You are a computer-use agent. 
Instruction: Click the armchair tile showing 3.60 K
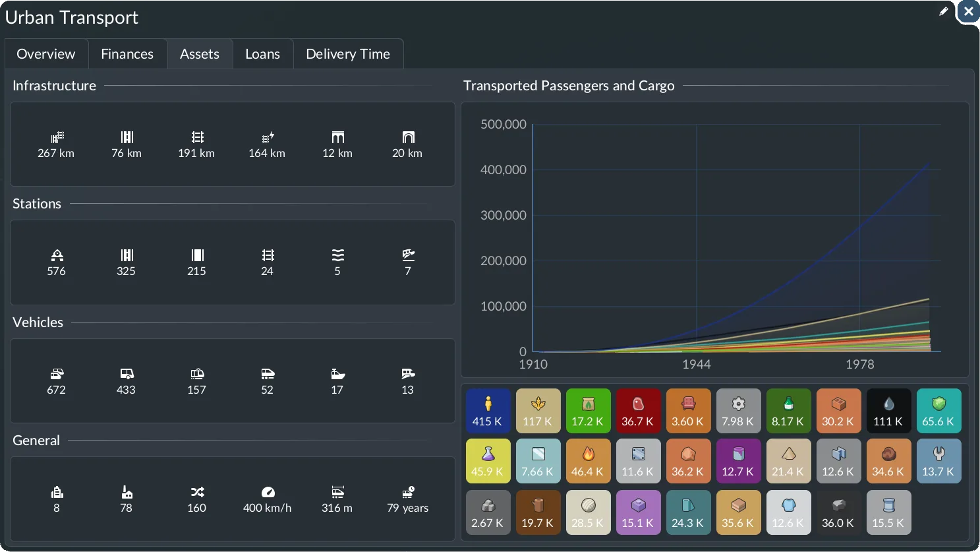click(x=689, y=411)
